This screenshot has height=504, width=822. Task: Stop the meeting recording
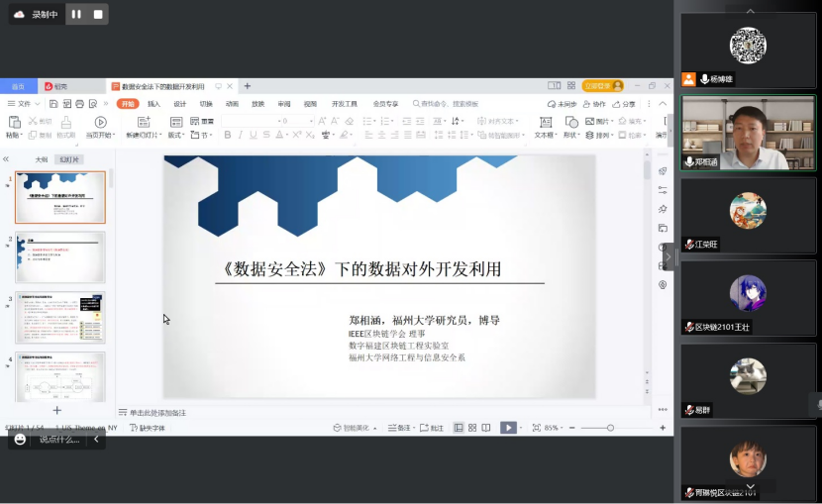pyautogui.click(x=97, y=14)
